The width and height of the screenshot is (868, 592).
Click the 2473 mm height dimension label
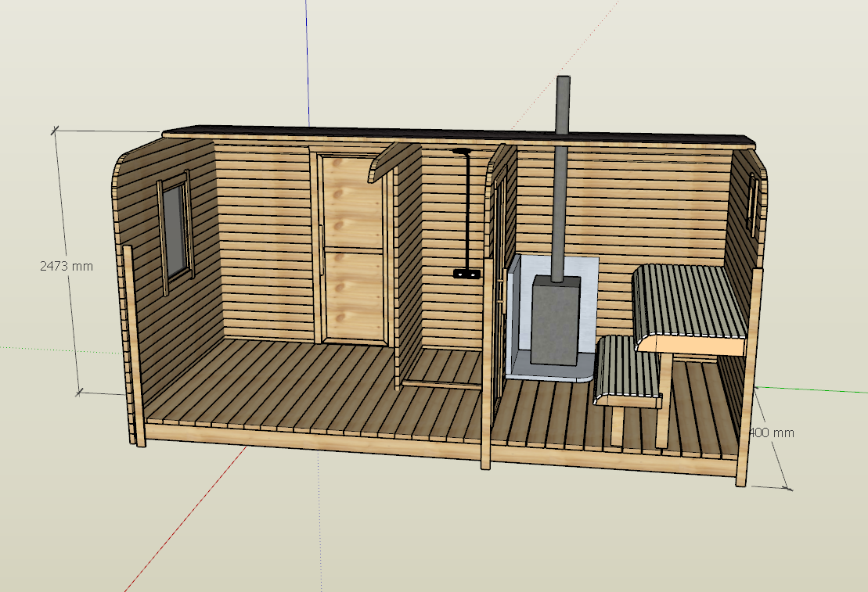[67, 266]
